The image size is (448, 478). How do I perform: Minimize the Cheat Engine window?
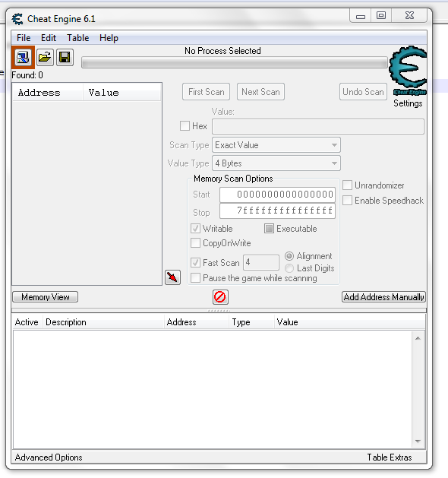360,16
